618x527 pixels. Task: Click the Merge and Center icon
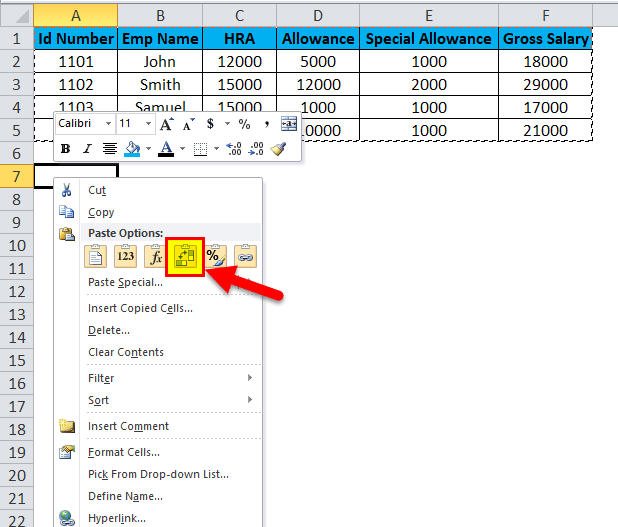289,124
